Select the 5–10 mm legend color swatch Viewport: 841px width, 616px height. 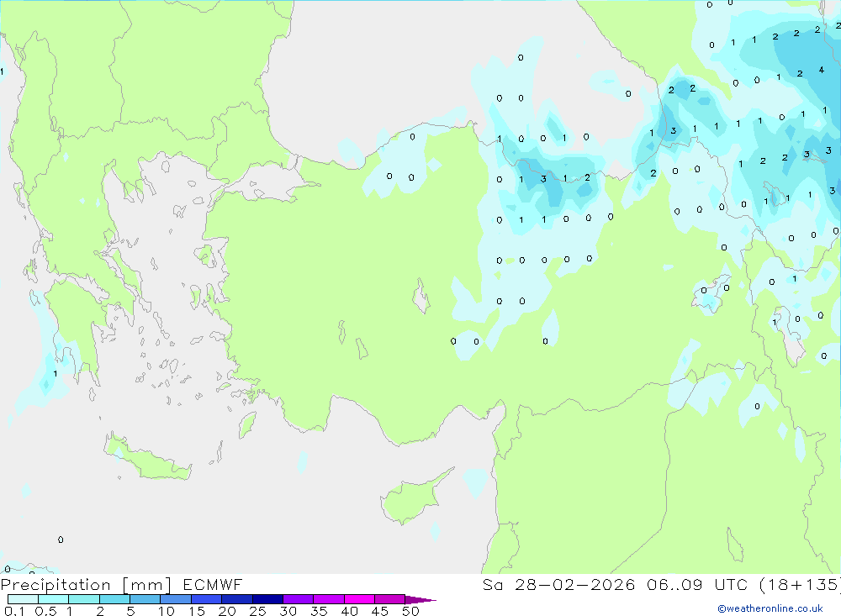[x=145, y=599]
